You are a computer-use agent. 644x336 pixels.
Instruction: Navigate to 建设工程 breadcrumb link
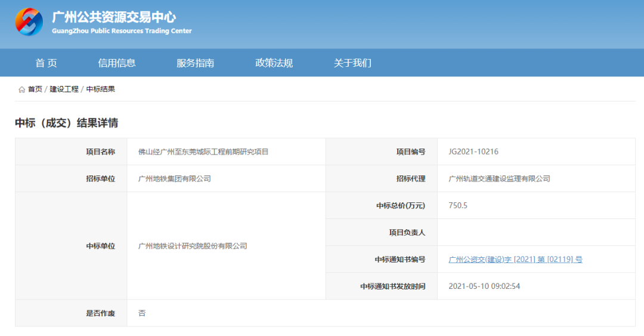point(64,89)
